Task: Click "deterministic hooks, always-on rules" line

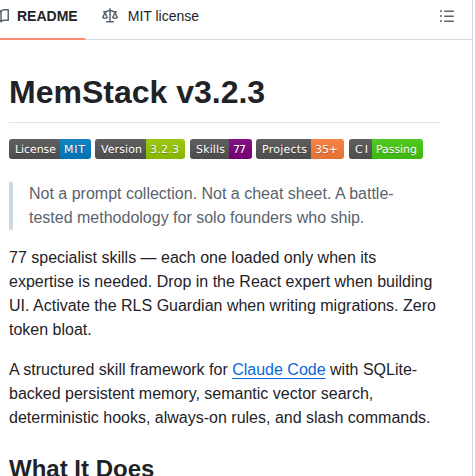Action: pos(219,418)
